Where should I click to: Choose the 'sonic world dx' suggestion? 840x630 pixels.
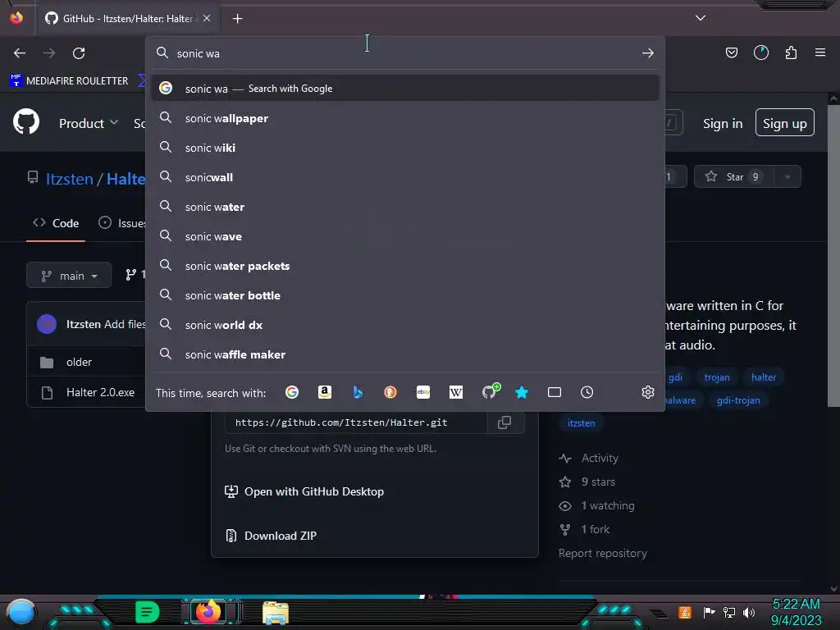coord(405,325)
